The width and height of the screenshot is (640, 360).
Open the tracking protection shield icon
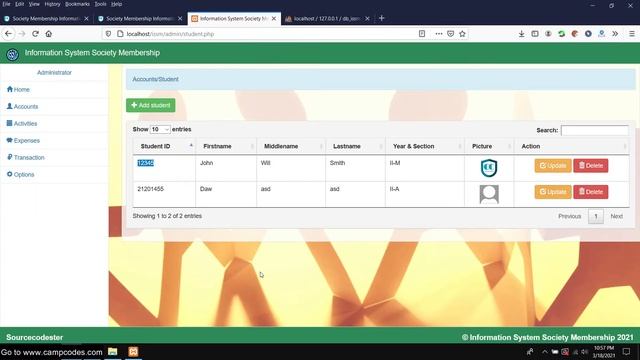(108, 34)
